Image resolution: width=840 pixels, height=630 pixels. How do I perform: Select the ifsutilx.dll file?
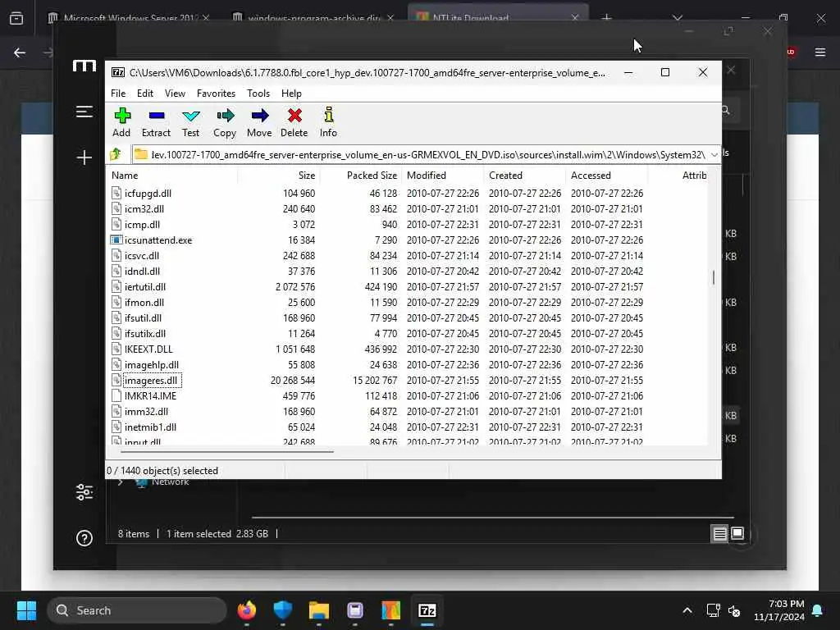pyautogui.click(x=145, y=333)
